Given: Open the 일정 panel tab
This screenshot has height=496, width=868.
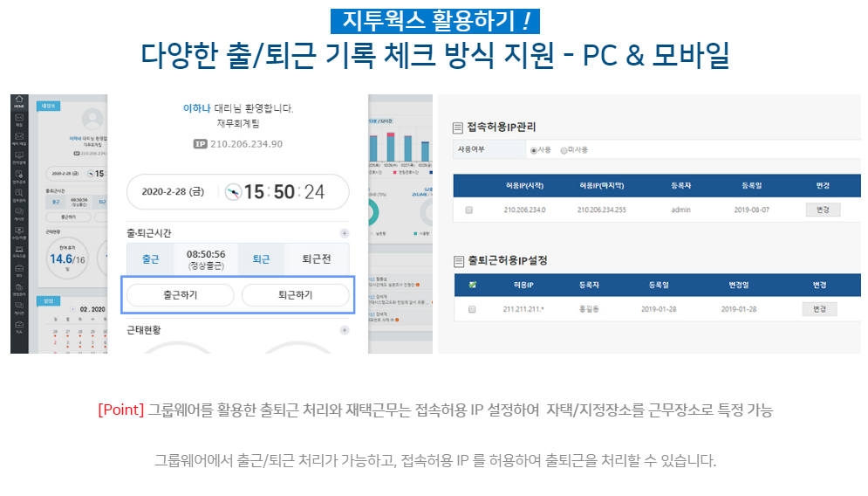Looking at the screenshot, I should 48,301.
